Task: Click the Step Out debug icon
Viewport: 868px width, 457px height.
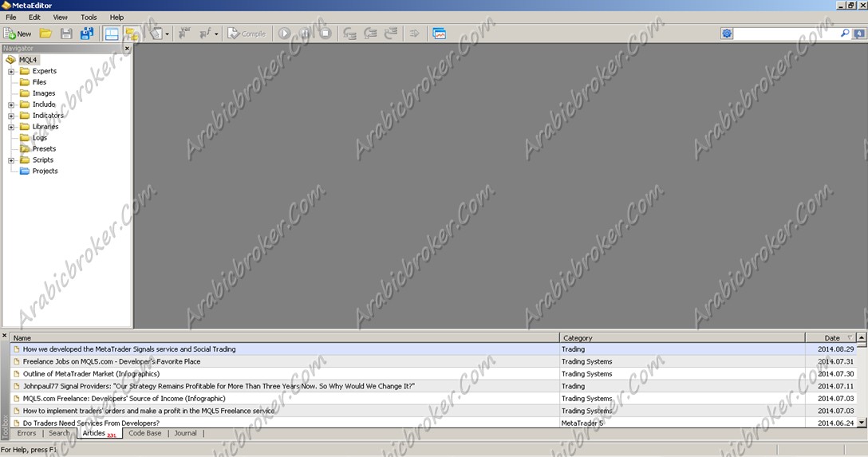Action: pyautogui.click(x=391, y=33)
